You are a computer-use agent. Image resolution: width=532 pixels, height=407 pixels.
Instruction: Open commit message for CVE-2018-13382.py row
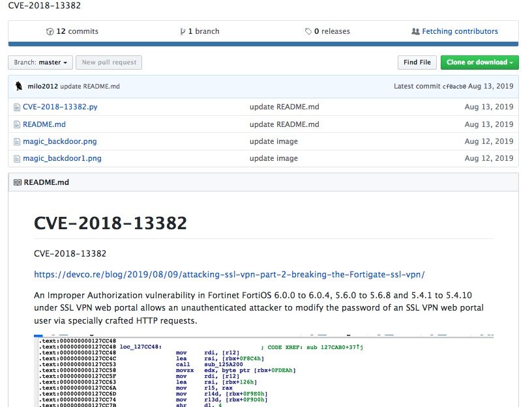pyautogui.click(x=284, y=107)
